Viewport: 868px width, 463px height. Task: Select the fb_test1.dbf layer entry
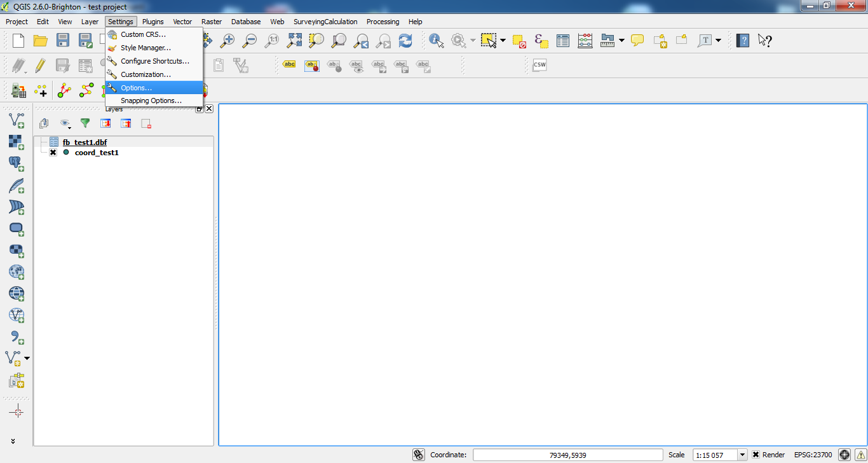(85, 142)
